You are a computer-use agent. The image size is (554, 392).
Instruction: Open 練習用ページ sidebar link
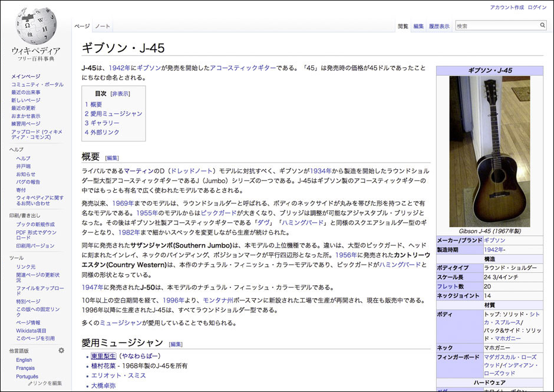pos(26,124)
